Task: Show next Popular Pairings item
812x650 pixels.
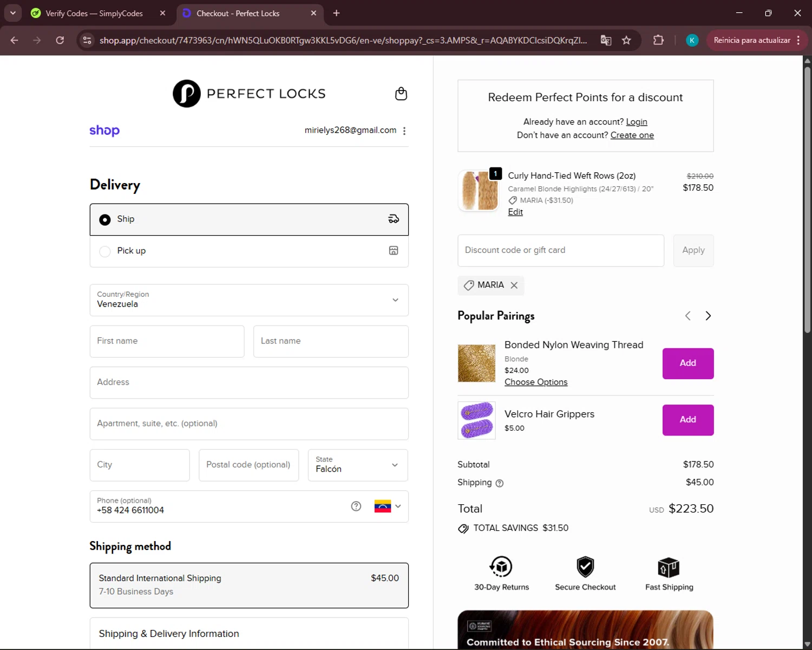Action: click(x=708, y=316)
